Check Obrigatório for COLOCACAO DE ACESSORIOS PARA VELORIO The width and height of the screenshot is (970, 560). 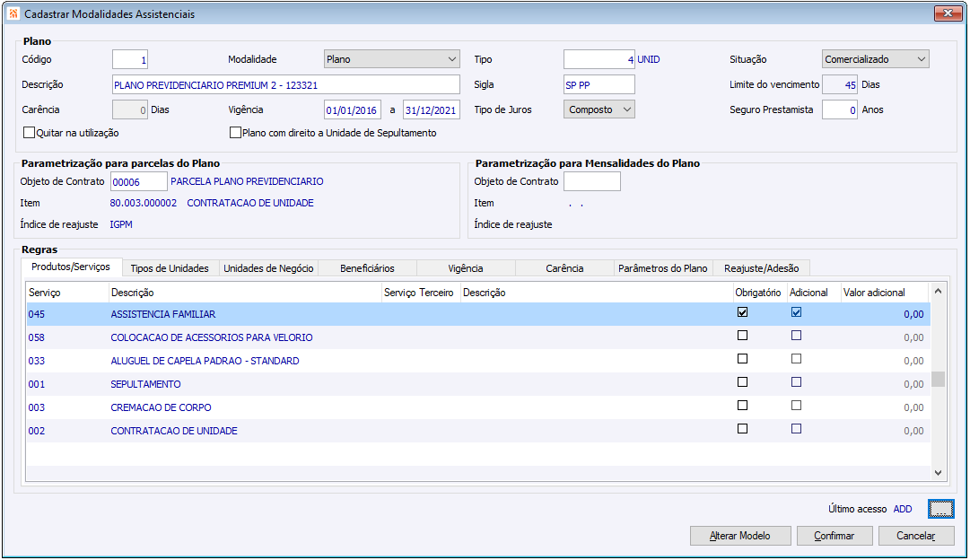(742, 336)
